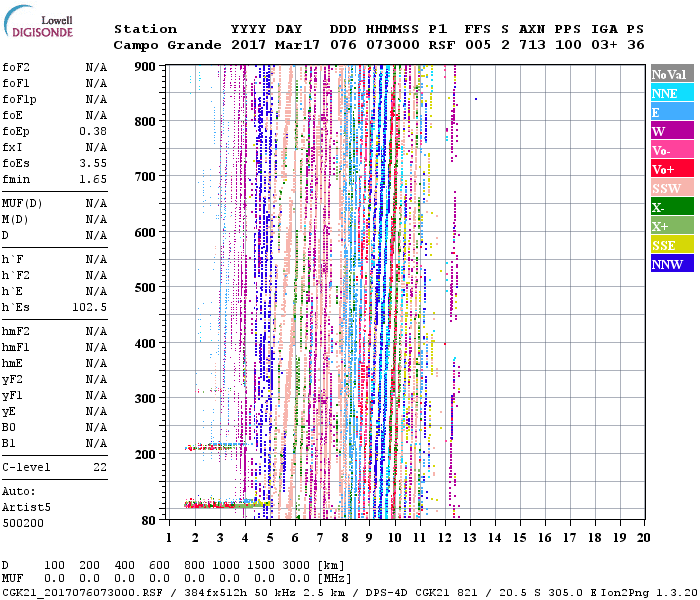
Task: Click the AXN value 713
Action: pos(532,45)
